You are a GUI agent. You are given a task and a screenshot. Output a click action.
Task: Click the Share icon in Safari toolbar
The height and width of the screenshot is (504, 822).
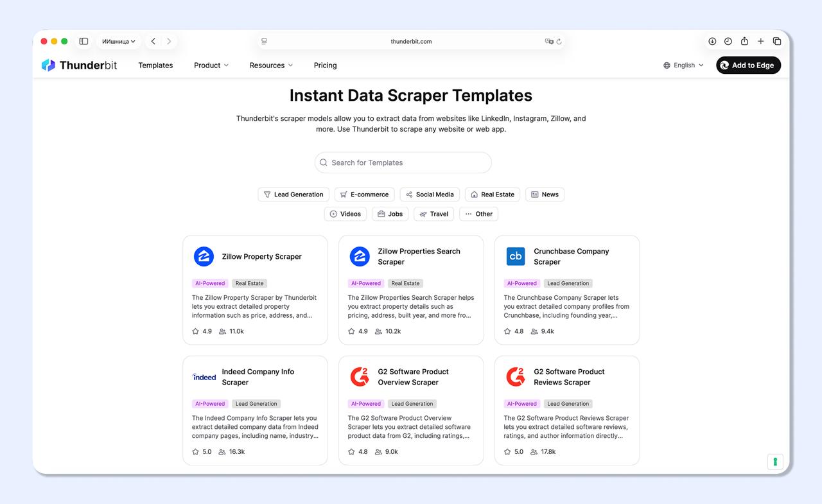click(744, 41)
